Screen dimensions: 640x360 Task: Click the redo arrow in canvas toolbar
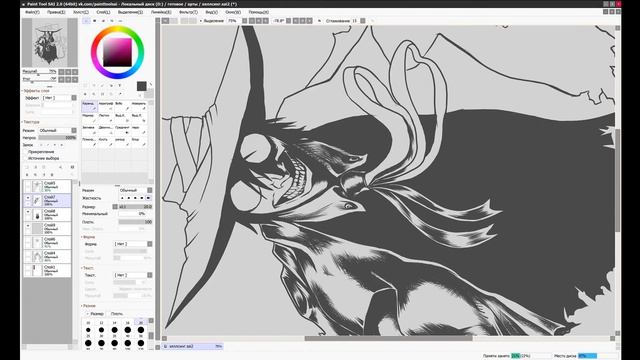(x=174, y=20)
